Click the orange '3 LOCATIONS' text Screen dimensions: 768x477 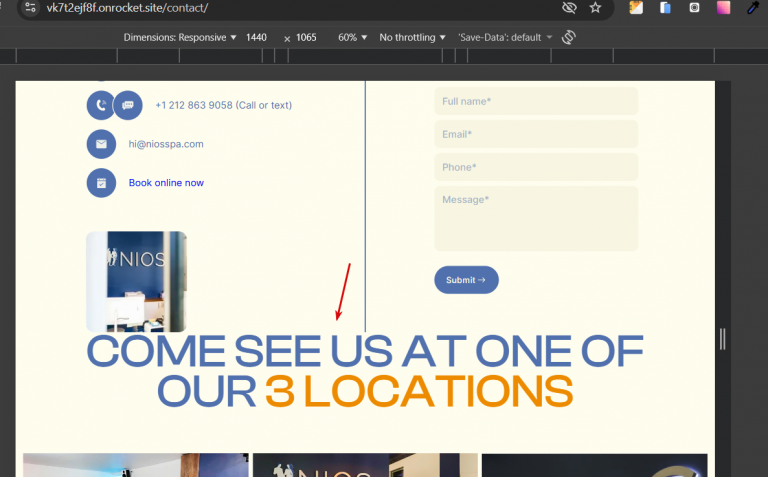419,391
